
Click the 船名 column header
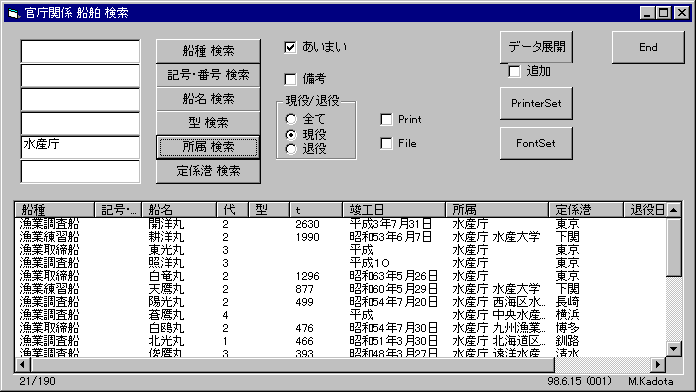click(179, 210)
